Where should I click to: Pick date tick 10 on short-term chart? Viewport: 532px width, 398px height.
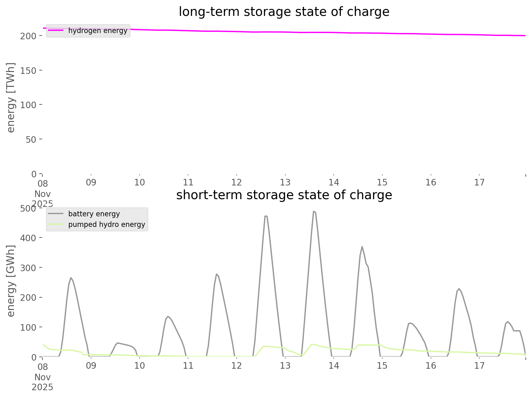[x=139, y=366]
